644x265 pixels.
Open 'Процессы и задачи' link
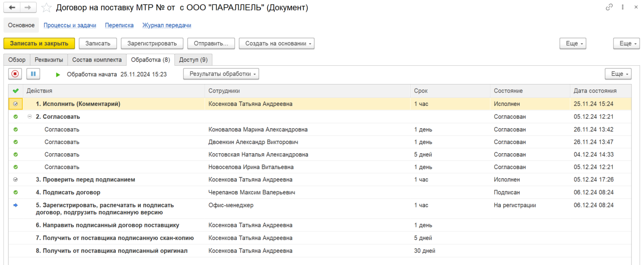[70, 25]
